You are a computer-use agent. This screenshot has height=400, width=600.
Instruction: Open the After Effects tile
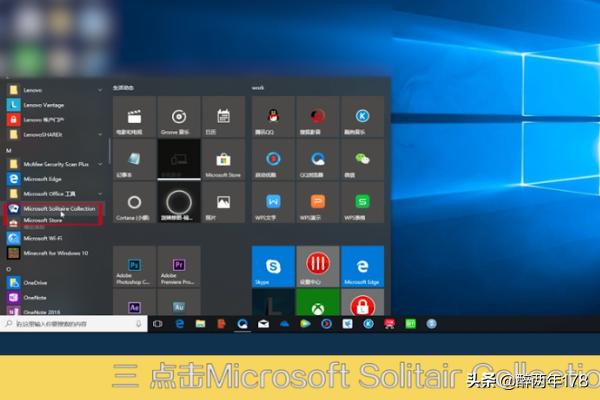134,302
